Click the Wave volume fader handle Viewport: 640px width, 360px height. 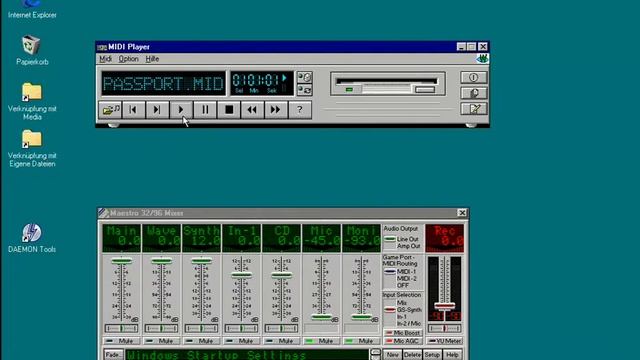click(162, 261)
